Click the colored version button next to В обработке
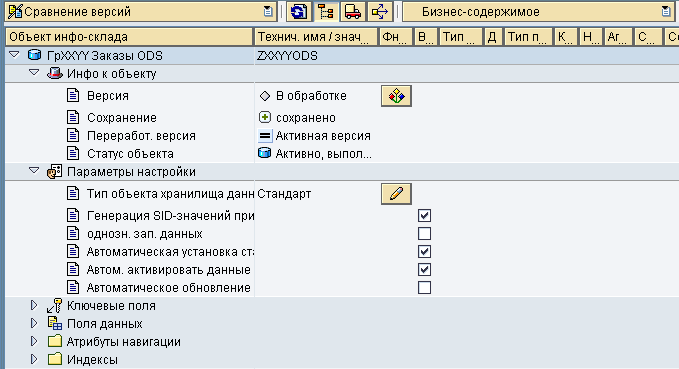679x369 pixels. point(396,96)
